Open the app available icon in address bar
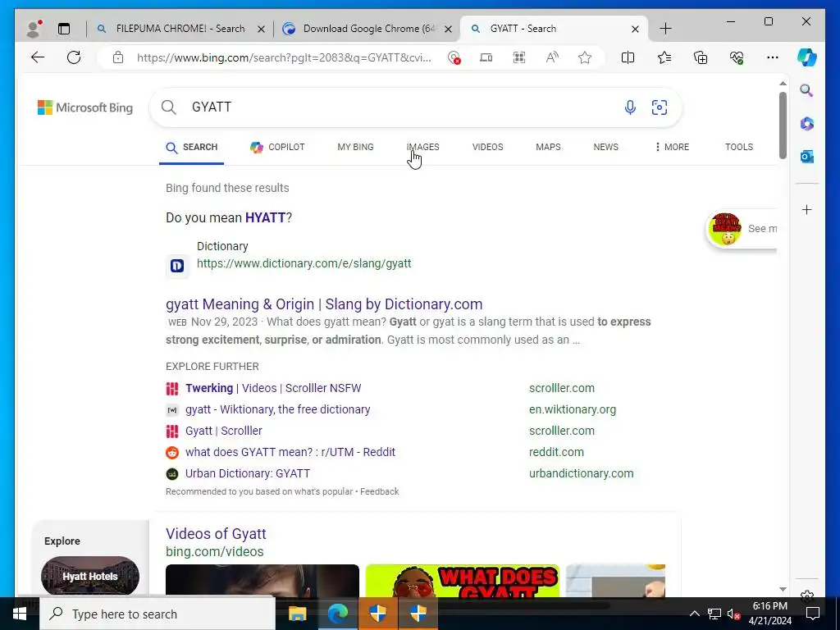This screenshot has width=840, height=630. click(486, 57)
